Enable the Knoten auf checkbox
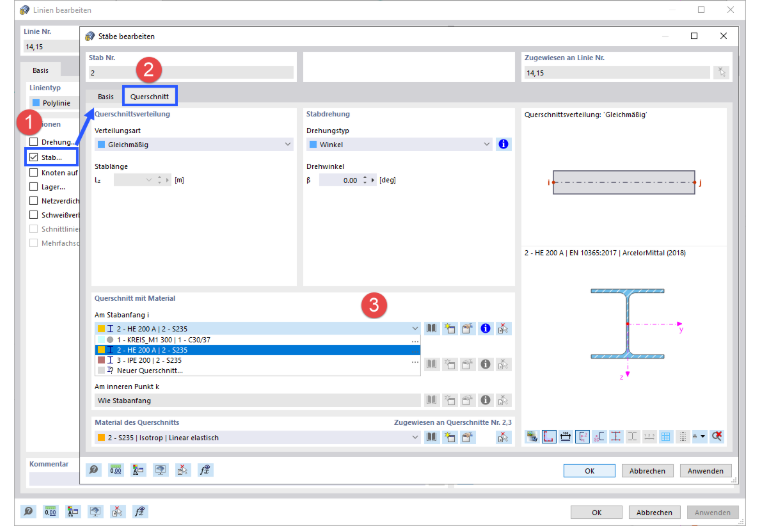 point(33,172)
